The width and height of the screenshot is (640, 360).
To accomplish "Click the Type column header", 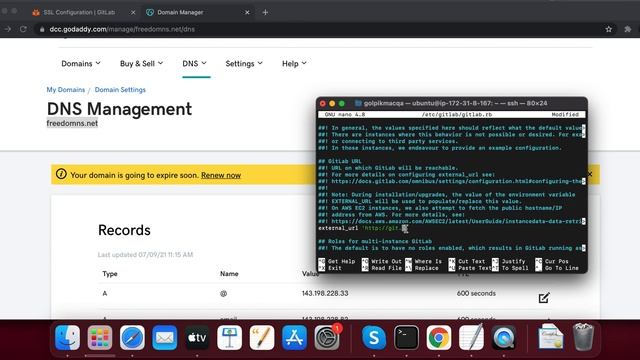I will [x=110, y=274].
